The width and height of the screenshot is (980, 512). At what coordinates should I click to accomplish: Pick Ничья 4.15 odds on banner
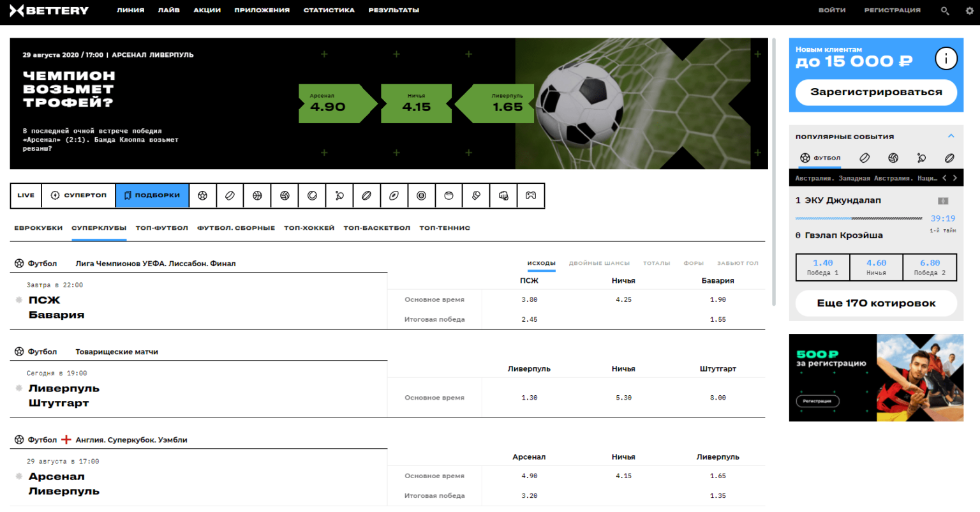416,103
